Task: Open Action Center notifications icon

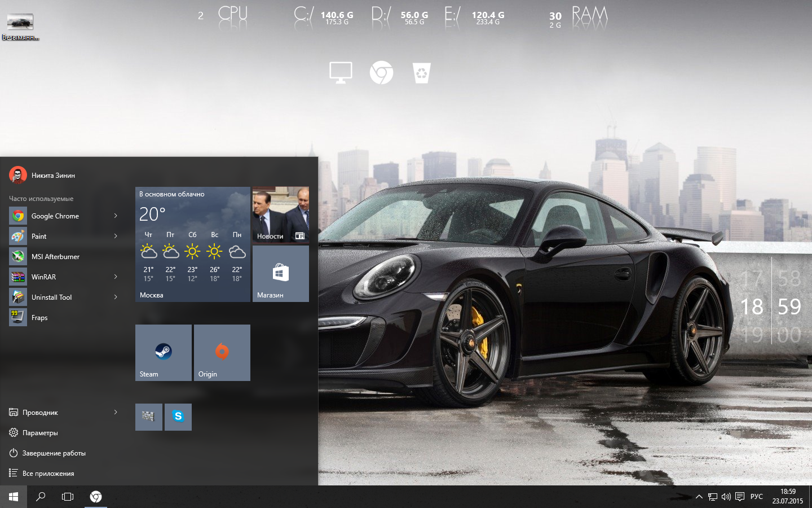Action: tap(740, 497)
